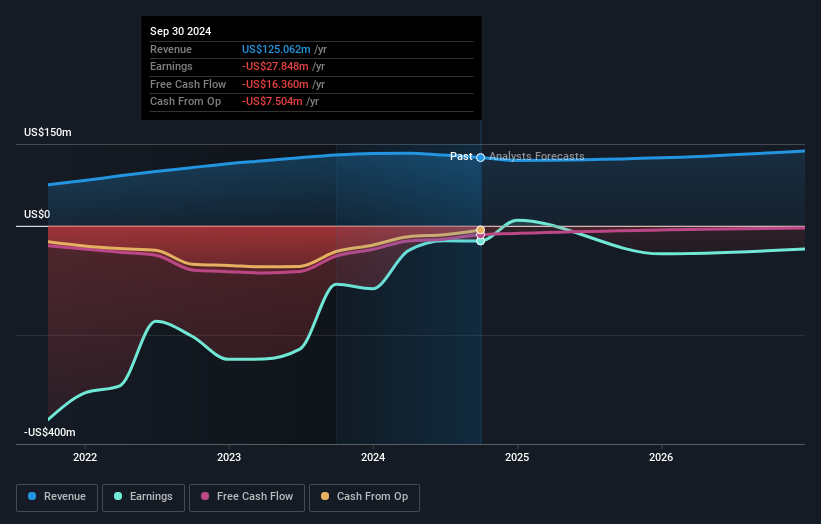
Task: Click the orange Cash From Op legend dot
Action: pos(325,496)
